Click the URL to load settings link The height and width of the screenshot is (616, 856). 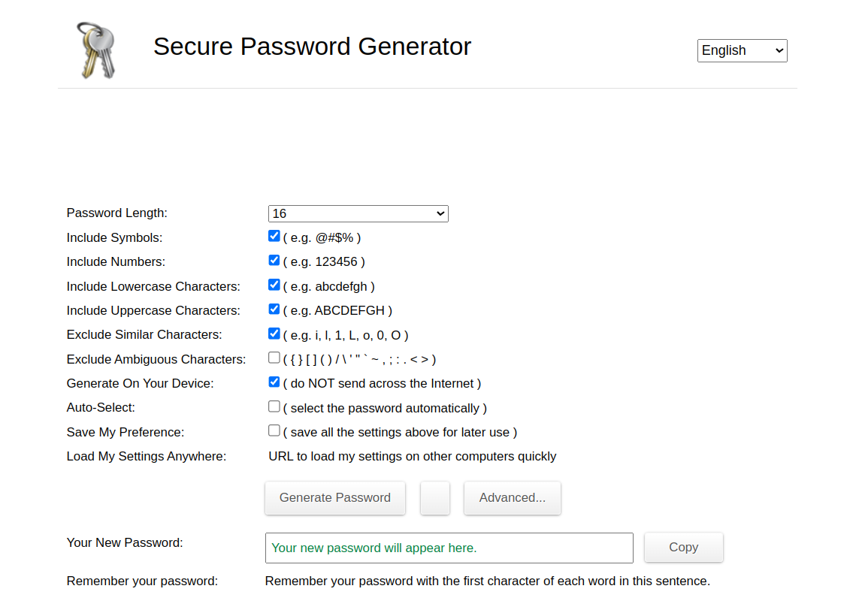pyautogui.click(x=413, y=456)
